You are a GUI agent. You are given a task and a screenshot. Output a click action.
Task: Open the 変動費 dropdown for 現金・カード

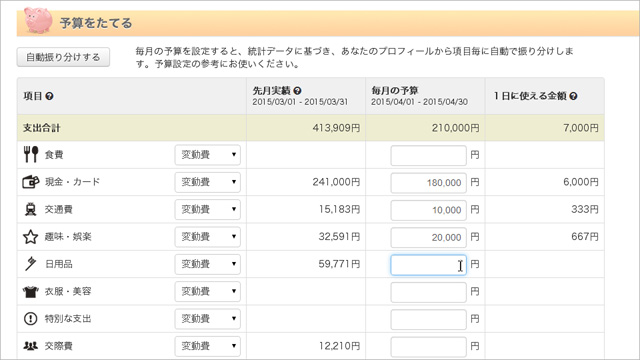pos(208,182)
